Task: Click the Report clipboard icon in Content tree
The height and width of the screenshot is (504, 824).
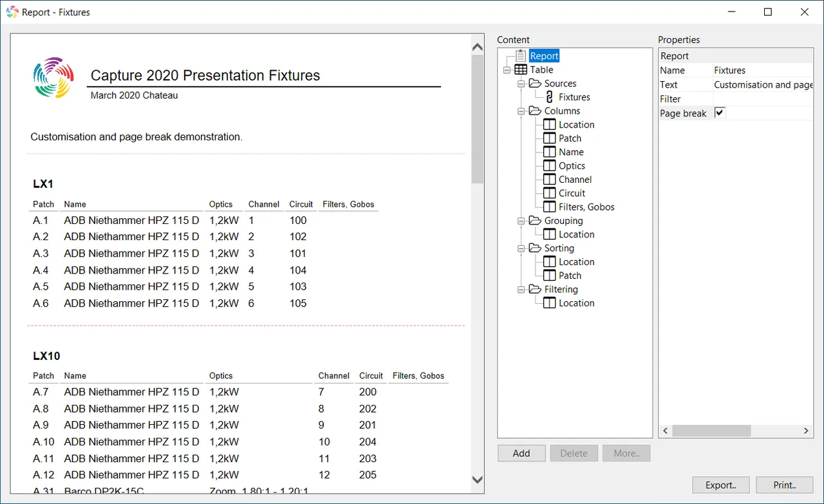Action: (521, 56)
